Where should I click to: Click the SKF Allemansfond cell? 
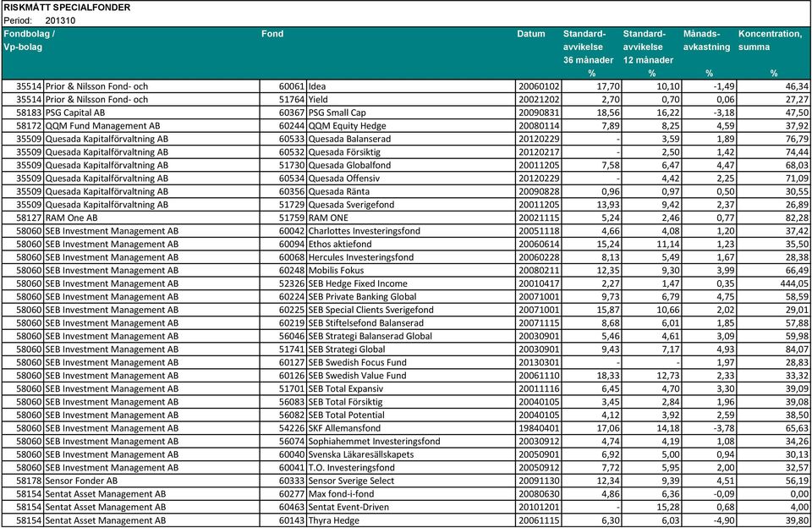(412, 428)
